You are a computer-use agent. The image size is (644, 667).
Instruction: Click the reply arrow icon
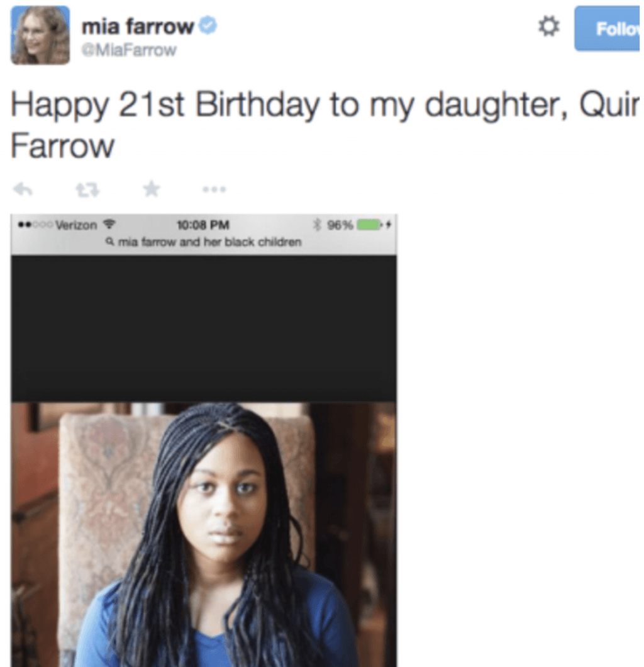tap(23, 189)
